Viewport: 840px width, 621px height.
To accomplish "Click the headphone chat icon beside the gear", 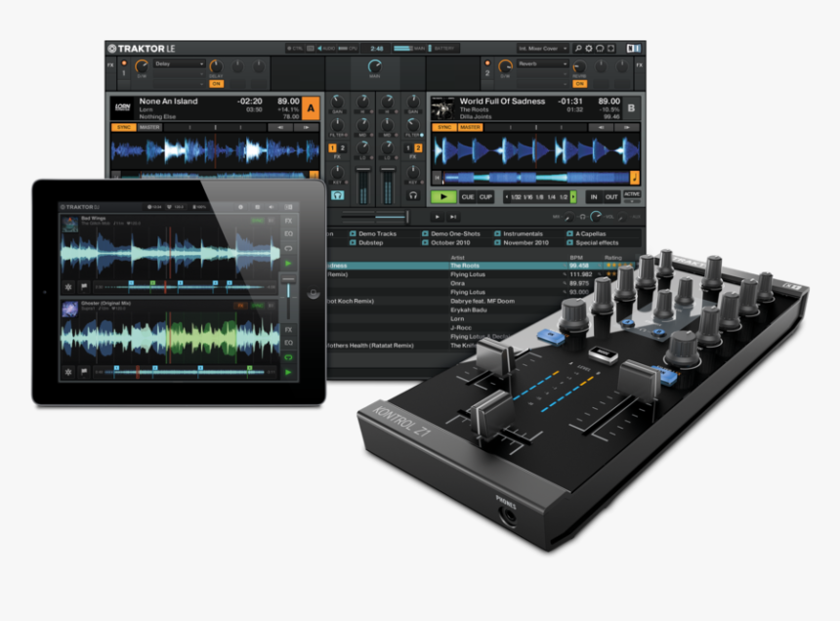I will coord(600,48).
